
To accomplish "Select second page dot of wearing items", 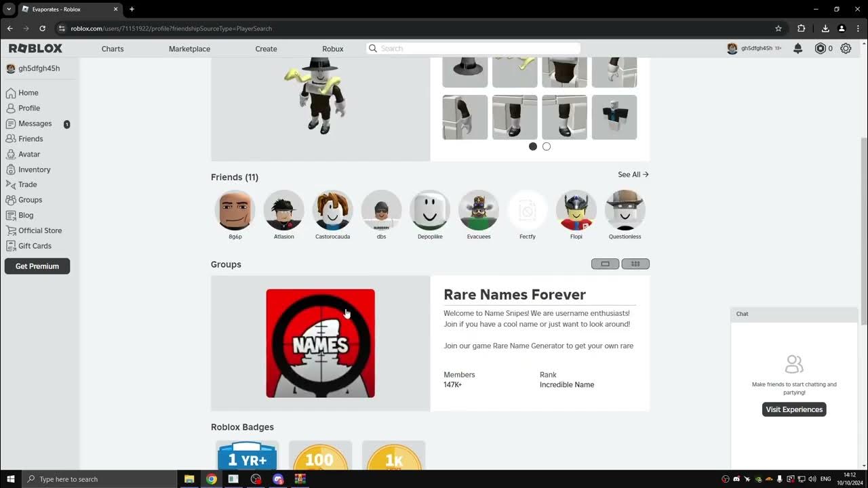I will (x=547, y=146).
